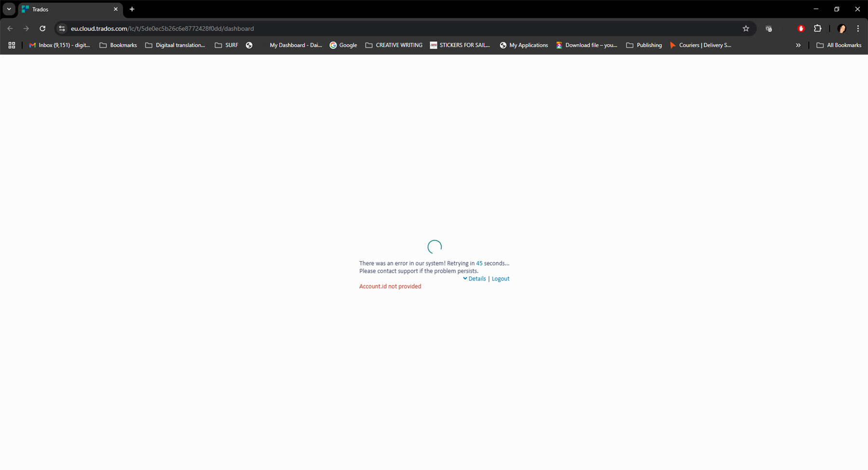Open the Download file – you... bookmark
This screenshot has height=470, width=868.
point(586,45)
